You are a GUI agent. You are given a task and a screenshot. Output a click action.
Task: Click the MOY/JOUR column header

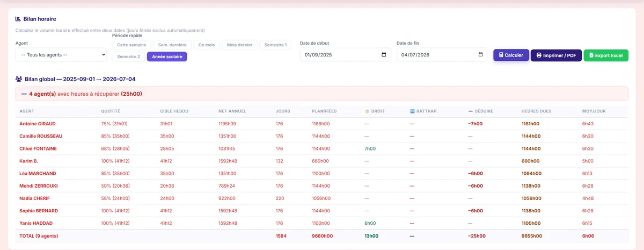coord(594,111)
